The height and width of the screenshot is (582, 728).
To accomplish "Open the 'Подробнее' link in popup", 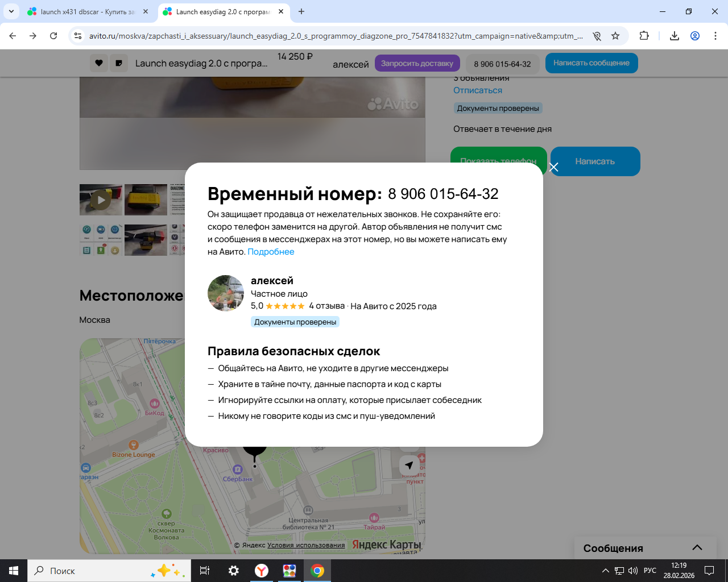I will coord(271,252).
